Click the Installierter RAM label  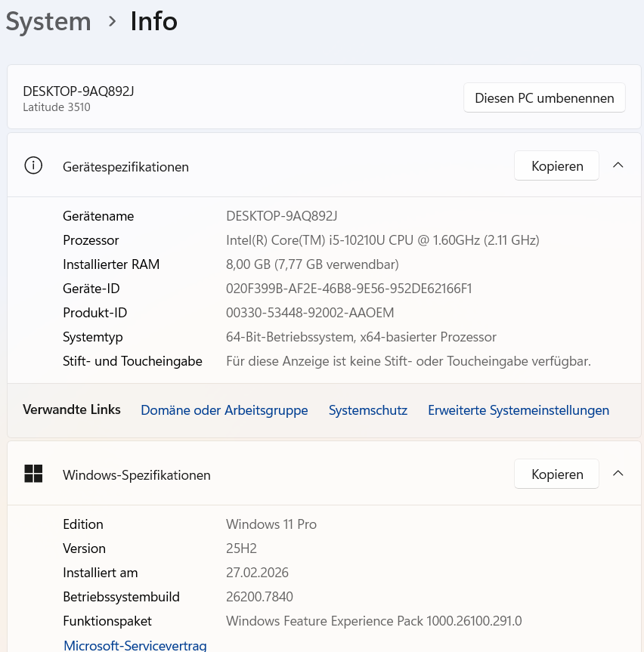point(111,264)
